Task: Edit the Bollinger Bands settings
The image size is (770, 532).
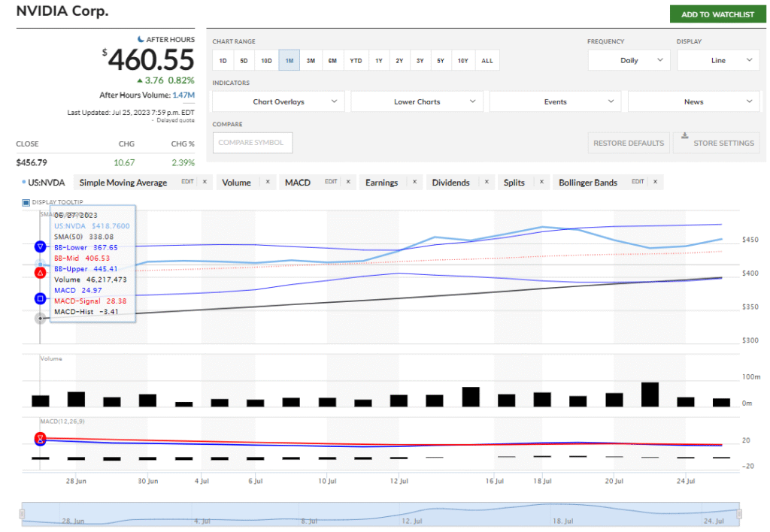Action: click(638, 182)
